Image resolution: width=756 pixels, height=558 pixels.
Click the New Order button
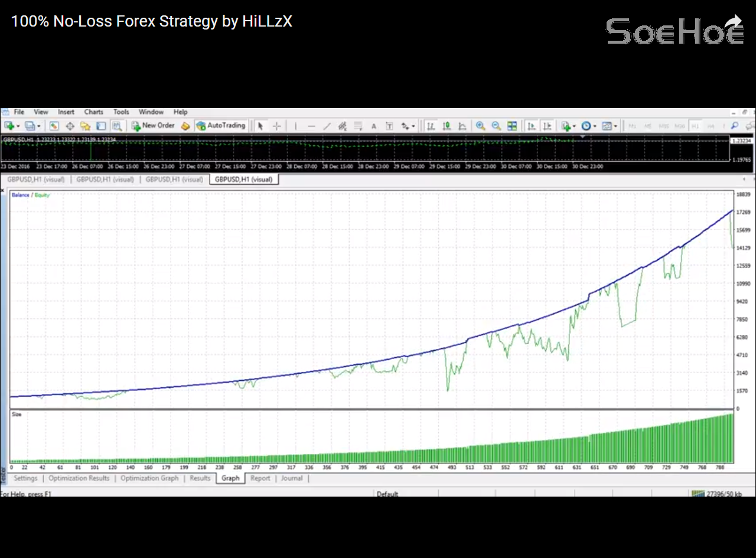(x=153, y=126)
